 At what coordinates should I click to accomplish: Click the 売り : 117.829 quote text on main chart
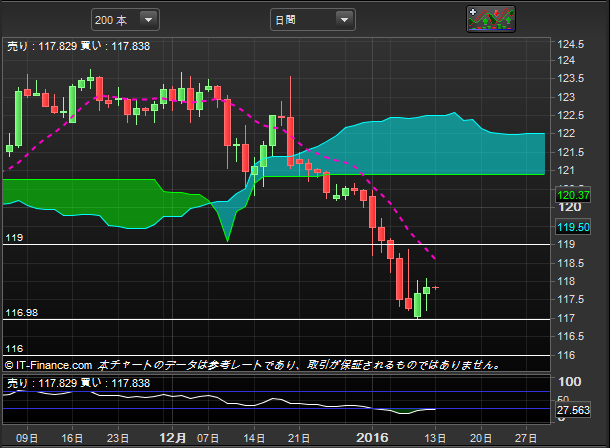(42, 46)
